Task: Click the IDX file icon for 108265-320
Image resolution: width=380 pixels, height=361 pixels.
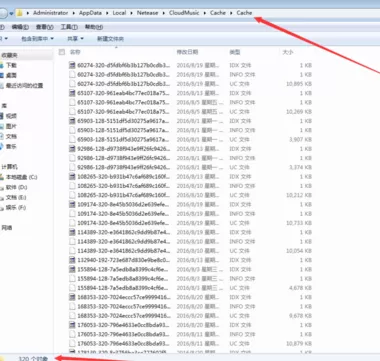Action: (x=72, y=176)
